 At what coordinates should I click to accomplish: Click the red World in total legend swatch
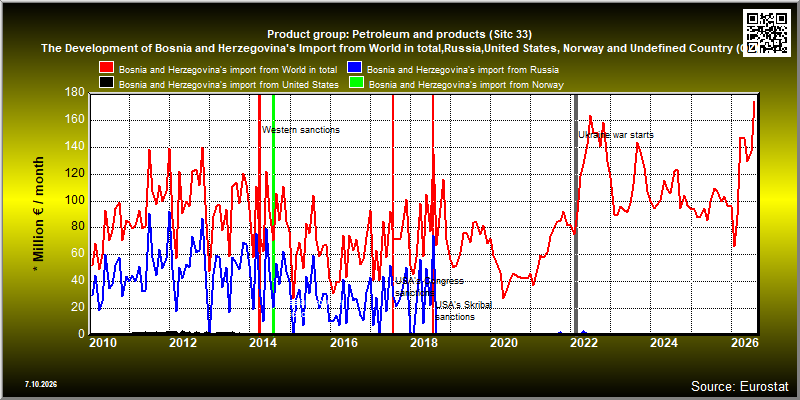click(107, 68)
